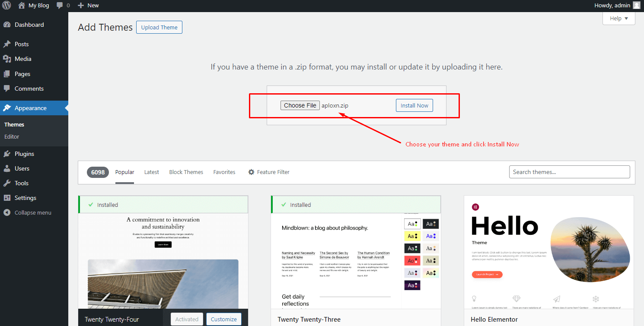Viewport: 644px width, 326px height.
Task: Open the Dashboard menu item
Action: [x=34, y=25]
